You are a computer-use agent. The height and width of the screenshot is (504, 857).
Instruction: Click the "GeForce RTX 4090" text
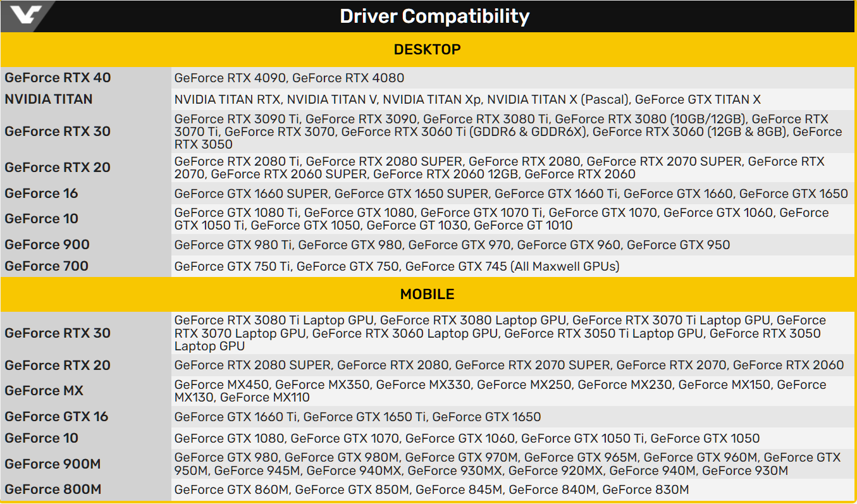tap(230, 78)
